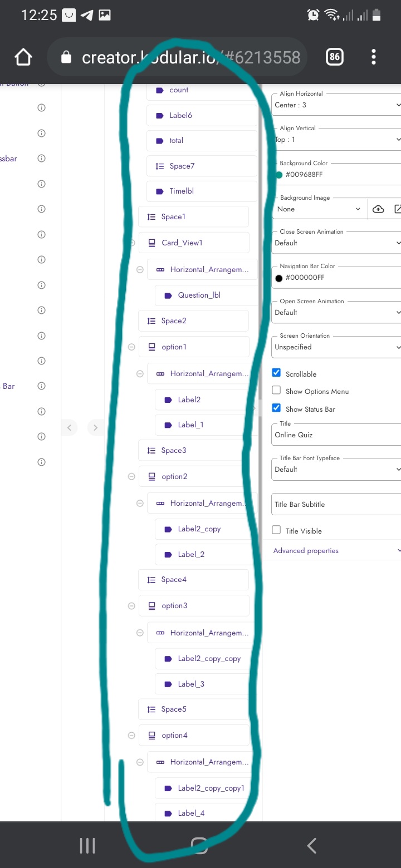This screenshot has height=868, width=401.
Task: Click the Background Image upload cloud icon
Action: (x=378, y=209)
